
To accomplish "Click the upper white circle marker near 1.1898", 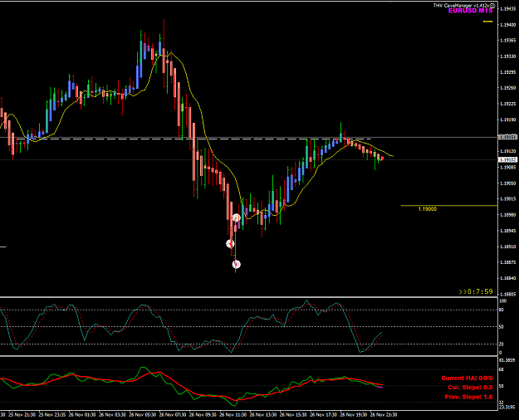I will [x=236, y=217].
